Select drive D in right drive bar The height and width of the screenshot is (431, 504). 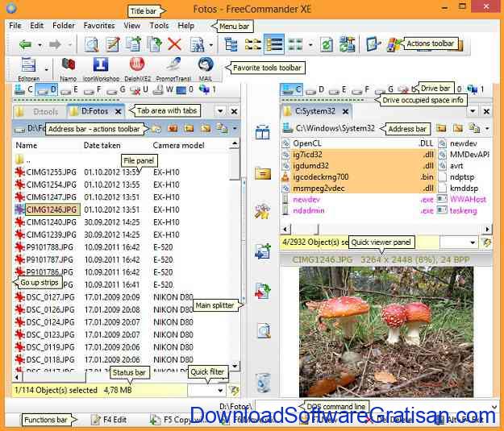coord(314,89)
